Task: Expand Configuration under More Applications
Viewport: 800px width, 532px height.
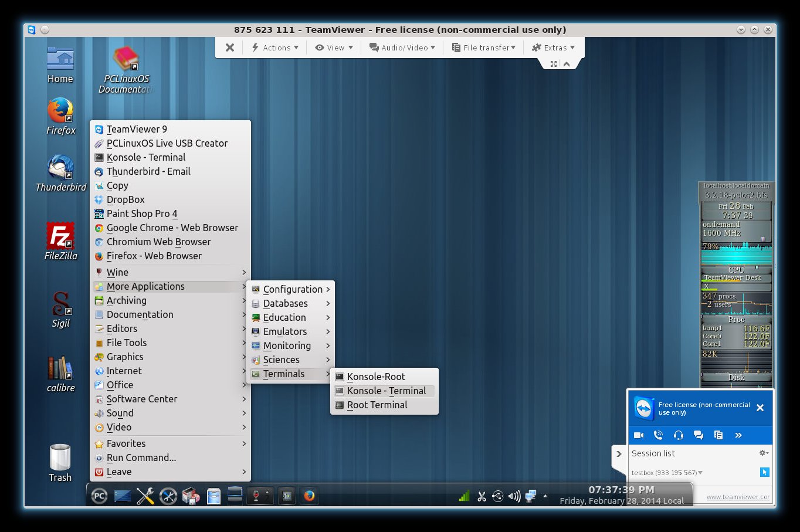Action: pos(290,289)
